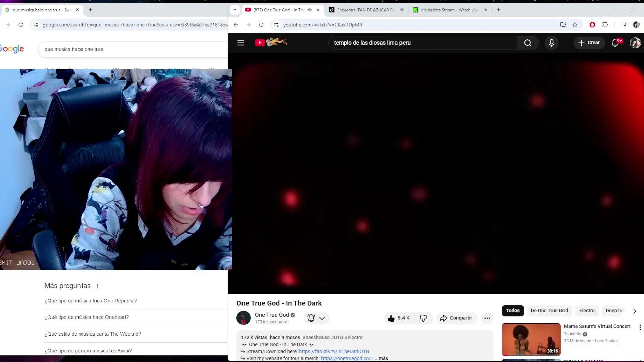Open the One True God channel name

point(272,315)
